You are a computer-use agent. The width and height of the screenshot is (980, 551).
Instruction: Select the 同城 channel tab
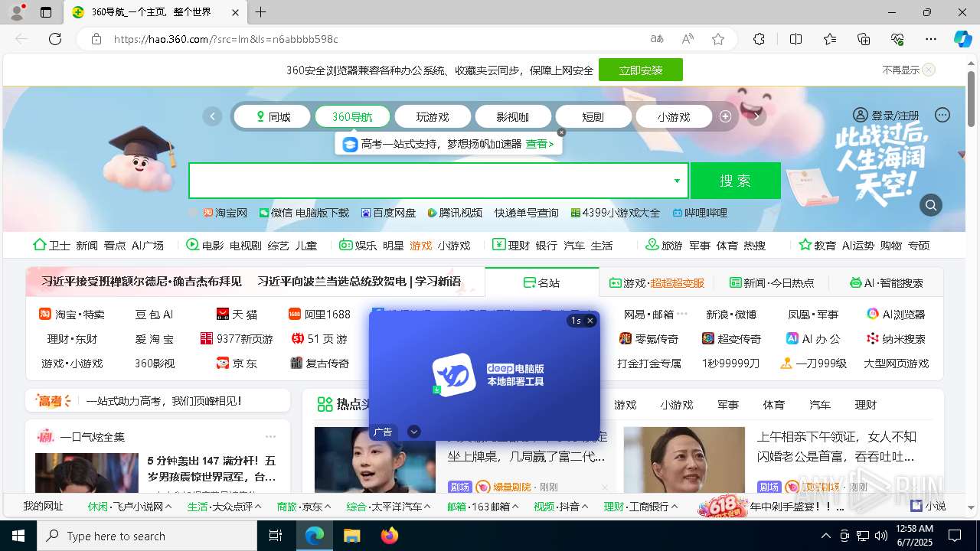tap(272, 116)
